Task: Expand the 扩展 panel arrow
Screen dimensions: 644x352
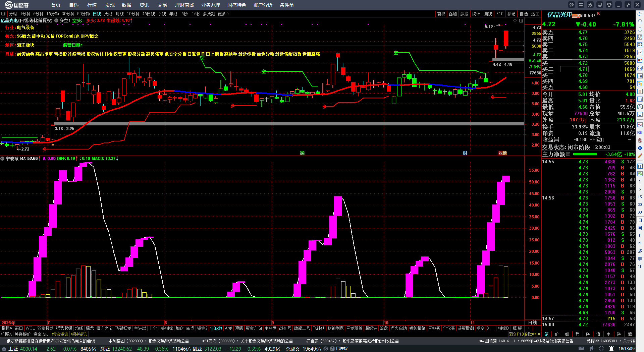Action: point(6,334)
